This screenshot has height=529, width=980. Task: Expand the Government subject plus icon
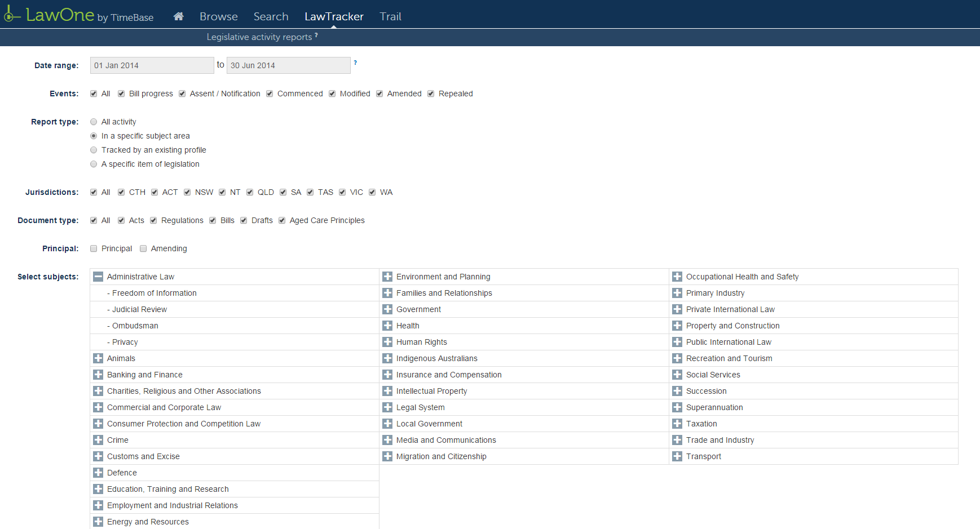387,309
